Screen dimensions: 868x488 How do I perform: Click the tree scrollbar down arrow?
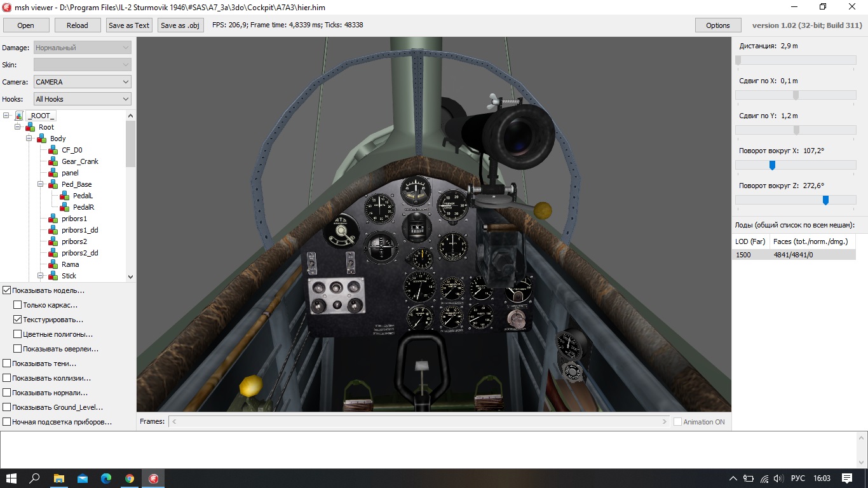click(131, 277)
